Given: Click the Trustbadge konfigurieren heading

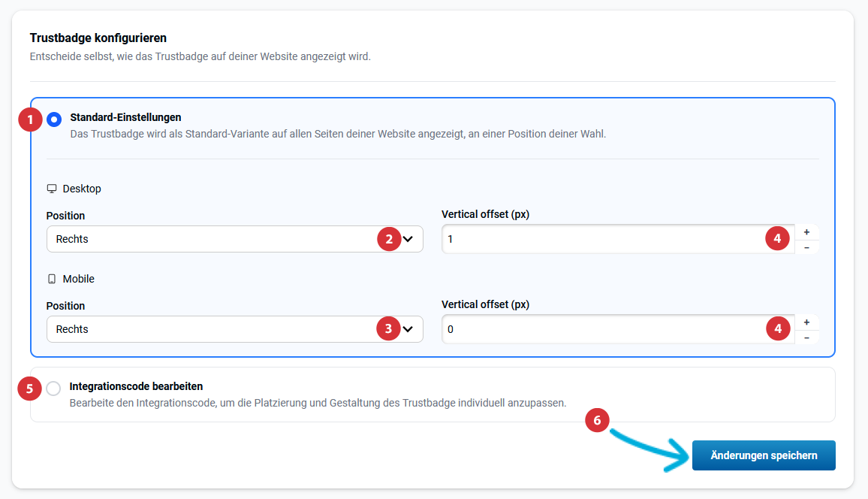Looking at the screenshot, I should [98, 38].
